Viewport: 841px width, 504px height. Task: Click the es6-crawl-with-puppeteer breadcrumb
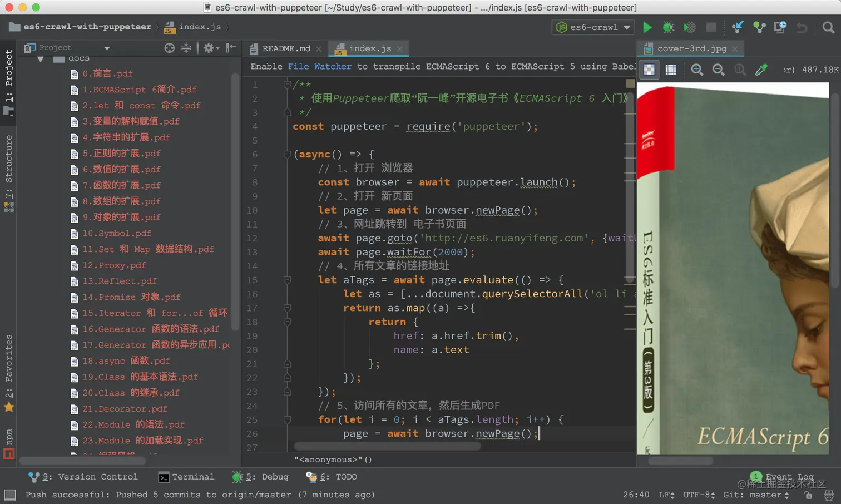click(x=81, y=27)
